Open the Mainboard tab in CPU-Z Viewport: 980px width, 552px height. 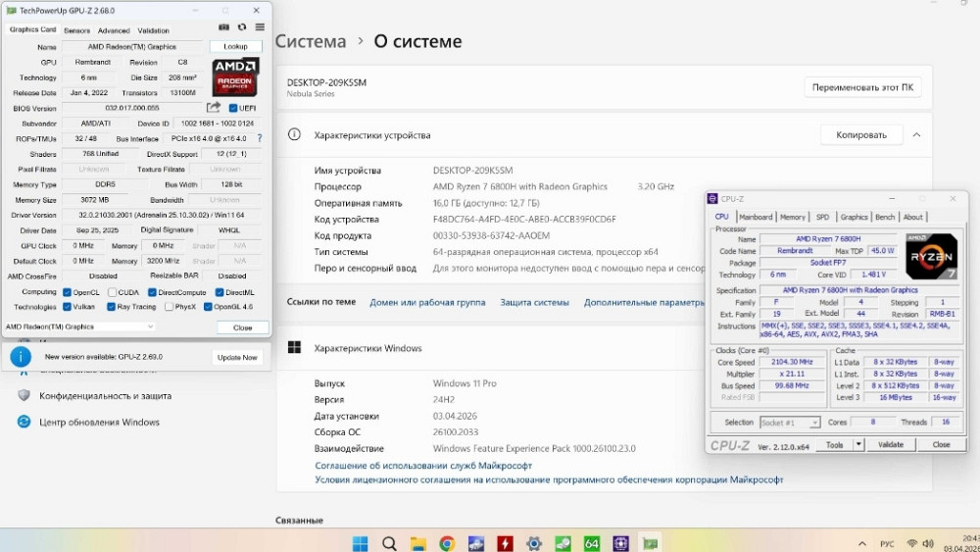756,217
